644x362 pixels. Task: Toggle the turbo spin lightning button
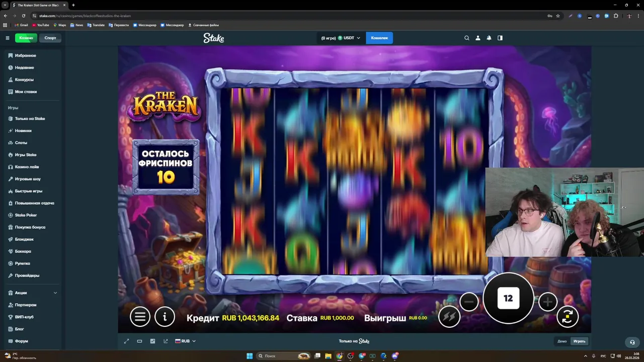click(449, 317)
